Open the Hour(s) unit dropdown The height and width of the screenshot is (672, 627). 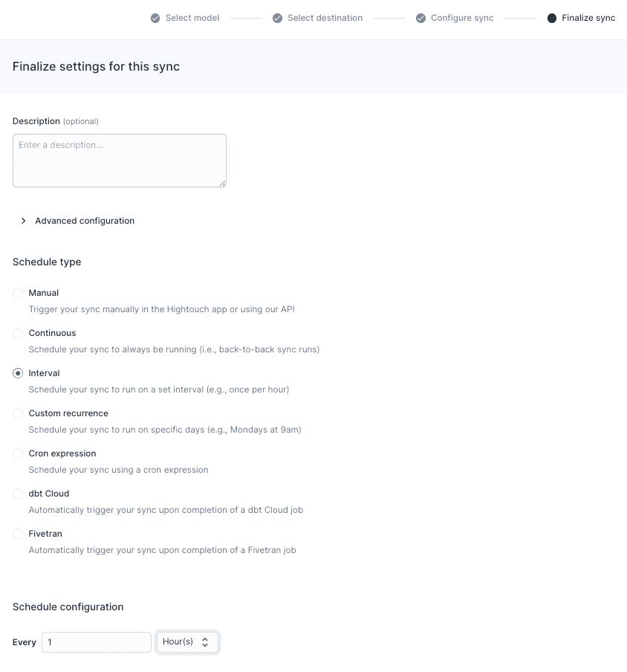[x=187, y=642]
